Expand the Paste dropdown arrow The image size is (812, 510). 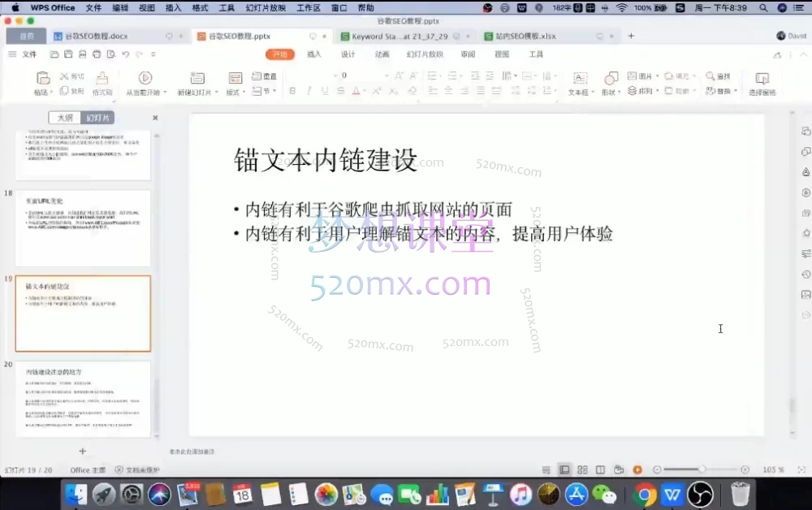52,92
